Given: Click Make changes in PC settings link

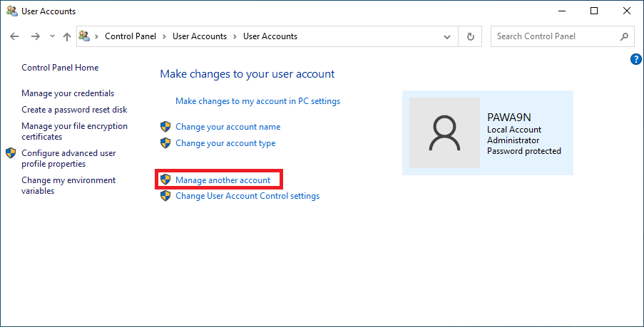Looking at the screenshot, I should pos(257,101).
